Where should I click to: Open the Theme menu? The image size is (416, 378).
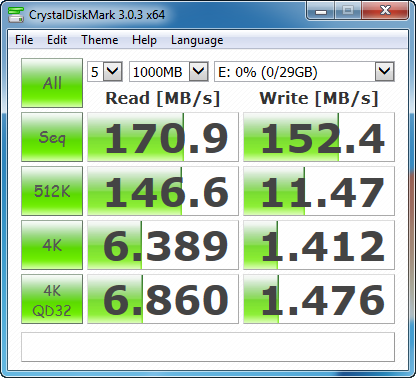(100, 40)
